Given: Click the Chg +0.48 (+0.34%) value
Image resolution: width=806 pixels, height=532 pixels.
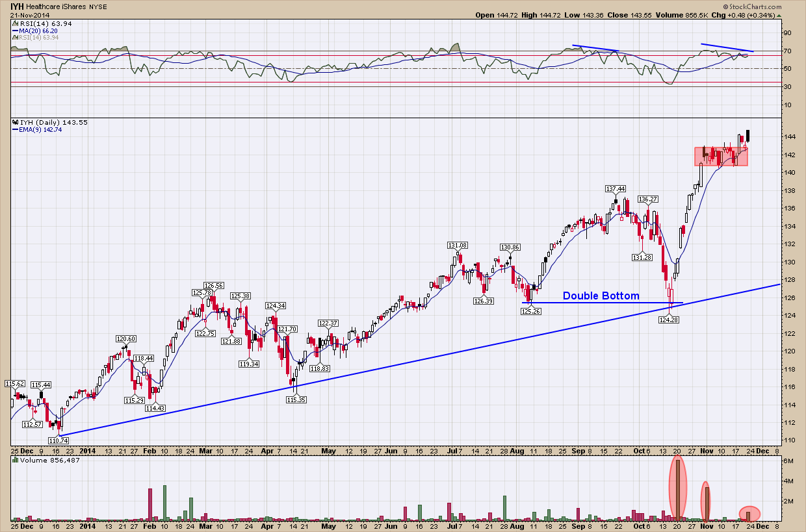Looking at the screenshot, I should 750,14.
